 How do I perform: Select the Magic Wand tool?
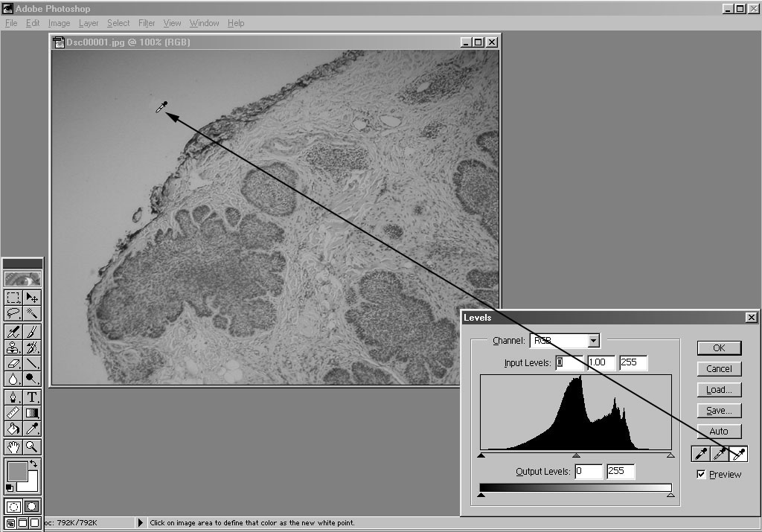tap(32, 313)
